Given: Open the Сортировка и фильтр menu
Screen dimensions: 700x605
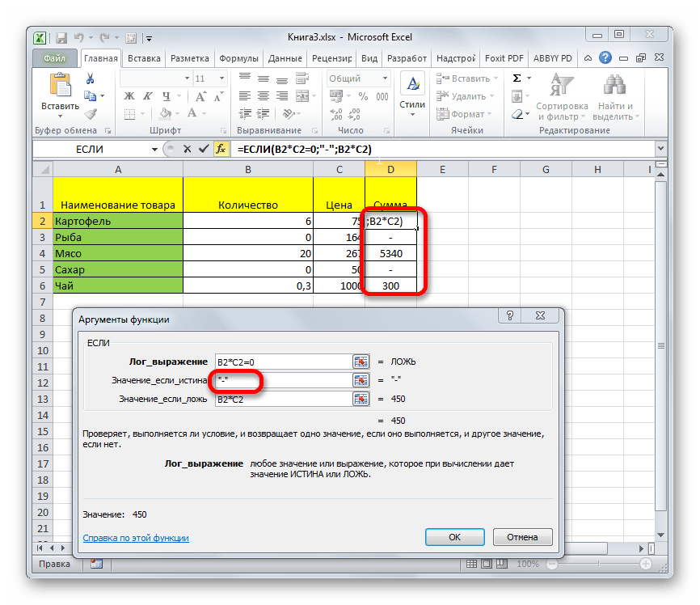Looking at the screenshot, I should tap(561, 97).
